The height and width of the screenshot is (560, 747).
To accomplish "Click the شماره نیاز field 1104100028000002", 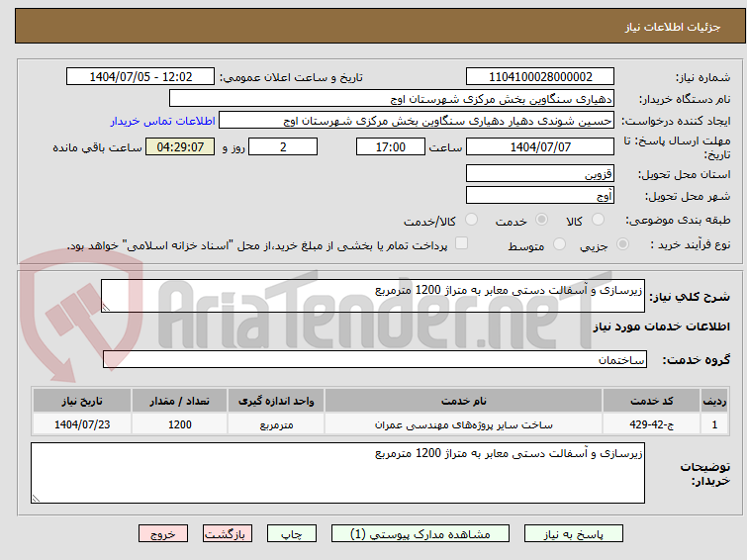I will 540,77.
